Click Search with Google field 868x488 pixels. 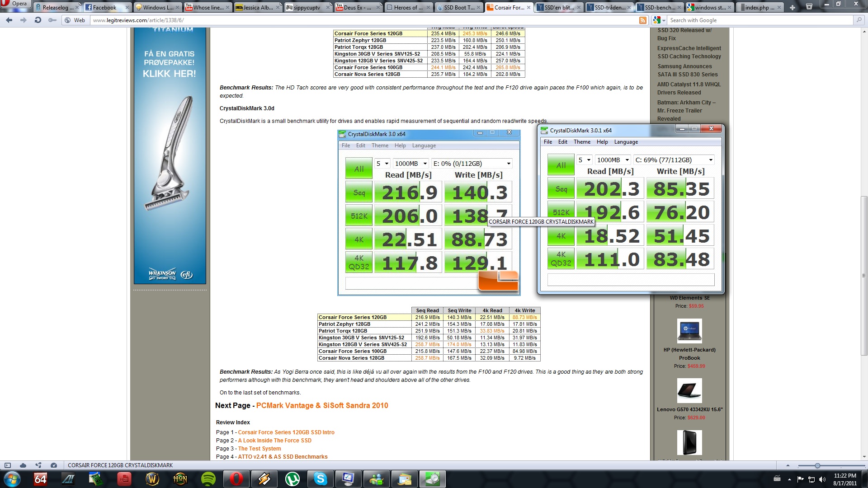[760, 20]
